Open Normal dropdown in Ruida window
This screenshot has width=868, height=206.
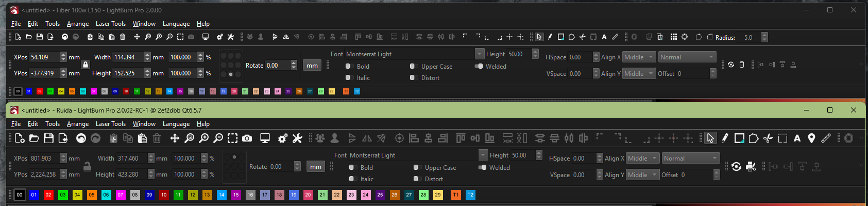click(x=691, y=158)
